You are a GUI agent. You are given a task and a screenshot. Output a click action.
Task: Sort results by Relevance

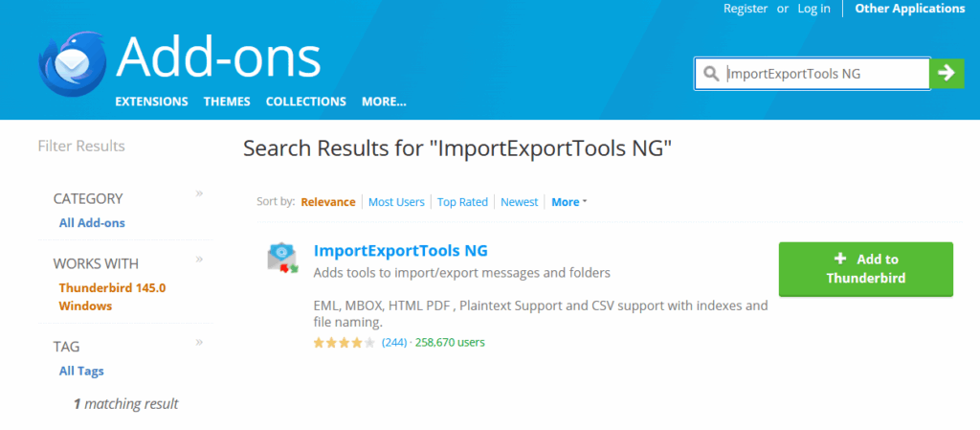[328, 202]
